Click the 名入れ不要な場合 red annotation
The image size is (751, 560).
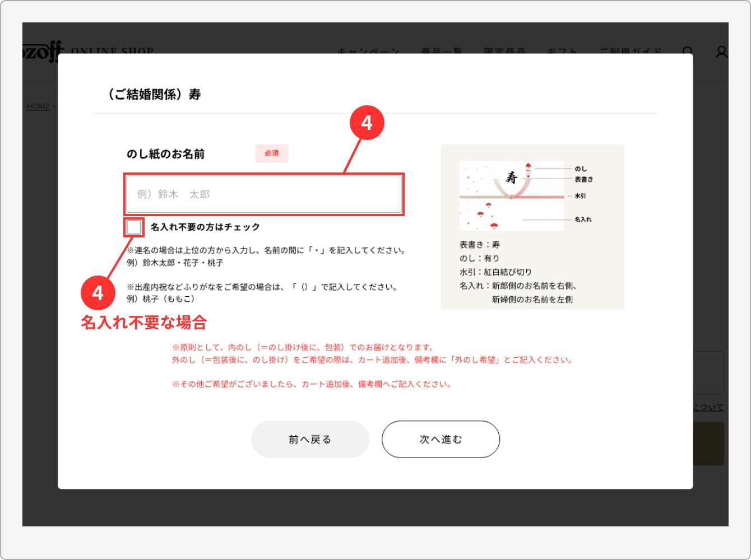click(144, 323)
